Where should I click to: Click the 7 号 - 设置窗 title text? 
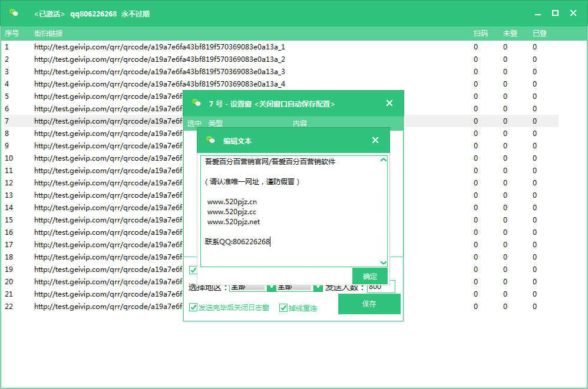[272, 104]
